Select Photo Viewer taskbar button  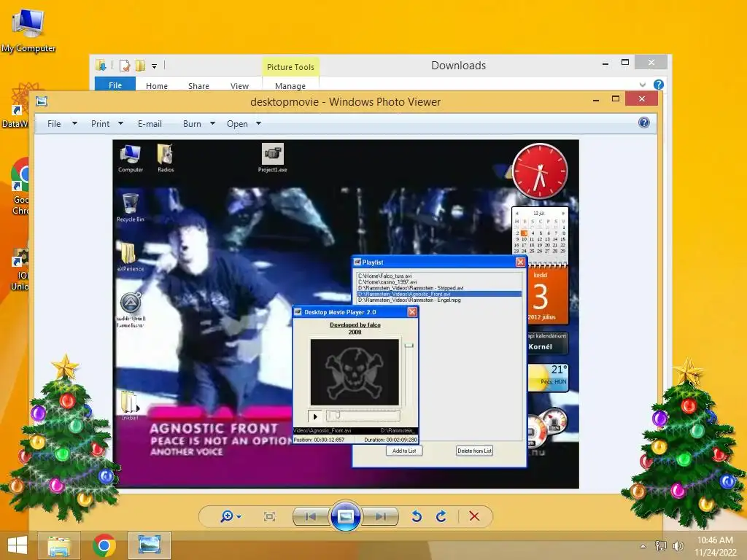point(150,545)
